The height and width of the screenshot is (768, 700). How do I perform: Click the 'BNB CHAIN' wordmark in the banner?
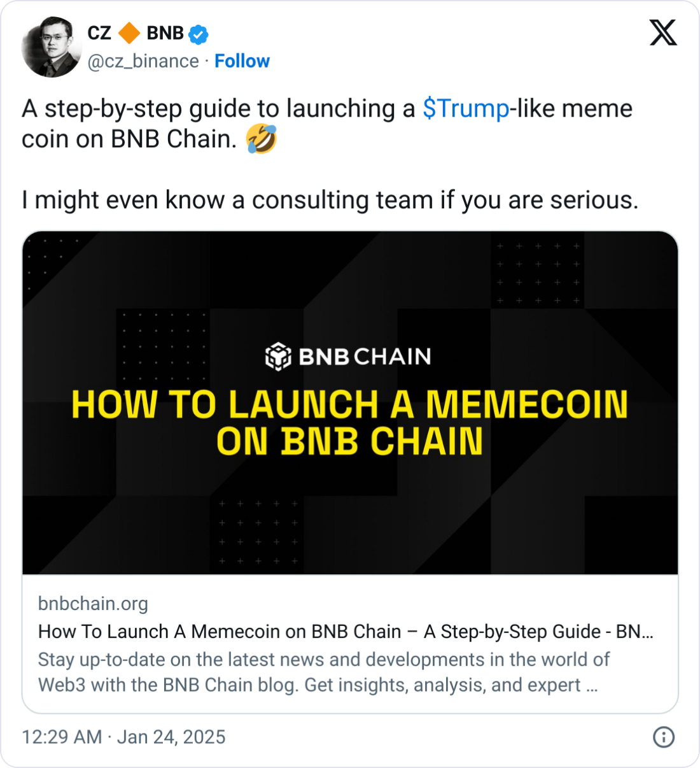[x=365, y=357]
